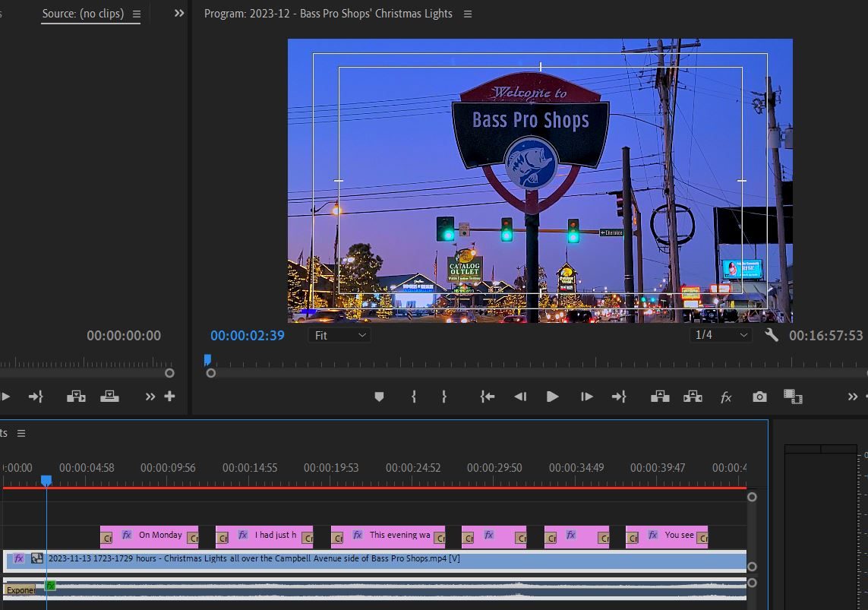Image resolution: width=868 pixels, height=610 pixels.
Task: Click Program timecode 00:00:02:39
Action: click(x=248, y=336)
